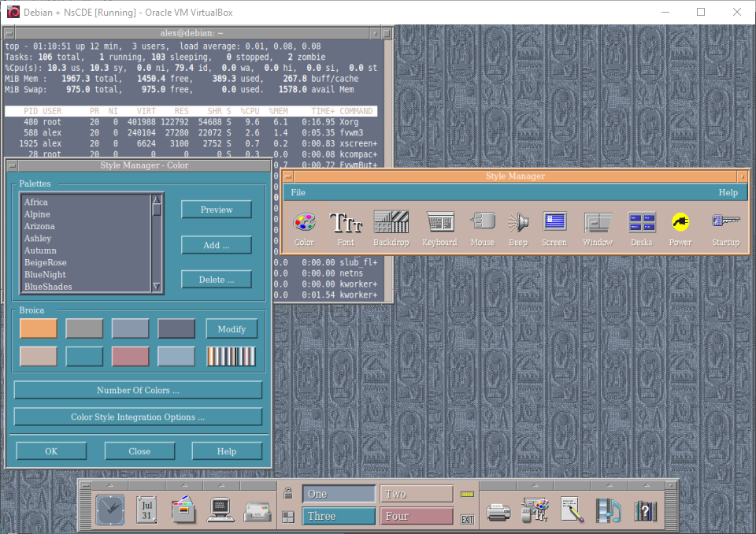Toggle the lock icon on the front panel

(288, 495)
